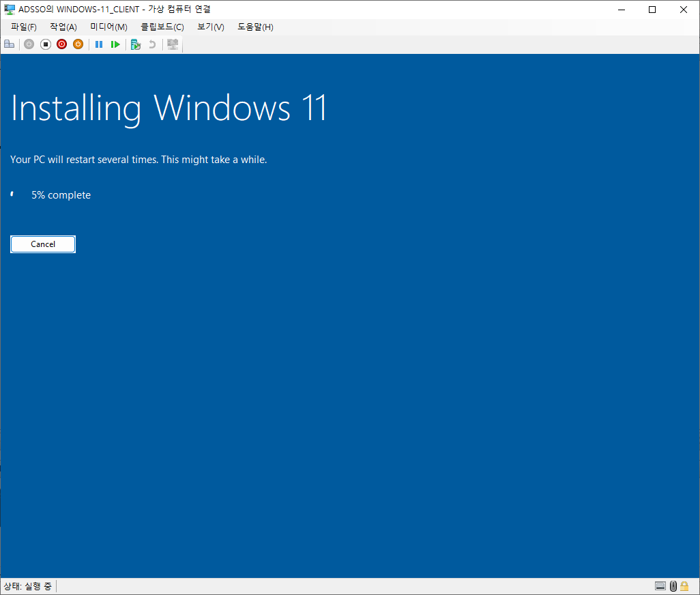Toggle enhanced session mode icon
Screen dimensions: 700x595
(x=173, y=44)
